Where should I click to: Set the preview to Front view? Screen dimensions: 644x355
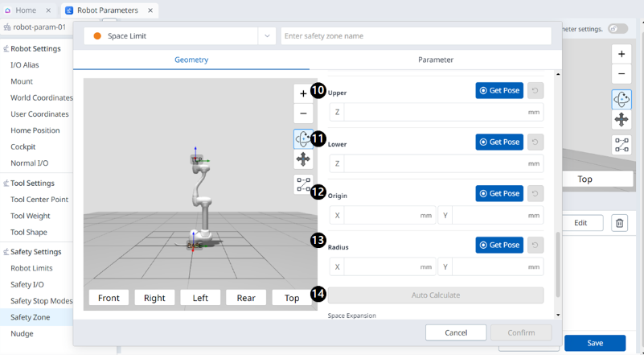point(109,298)
